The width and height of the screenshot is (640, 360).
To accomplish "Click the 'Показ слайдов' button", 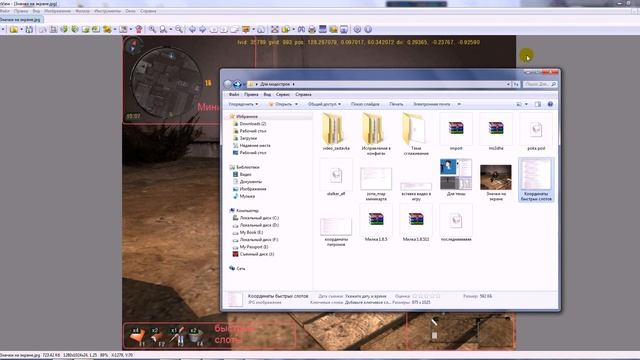I will (365, 104).
